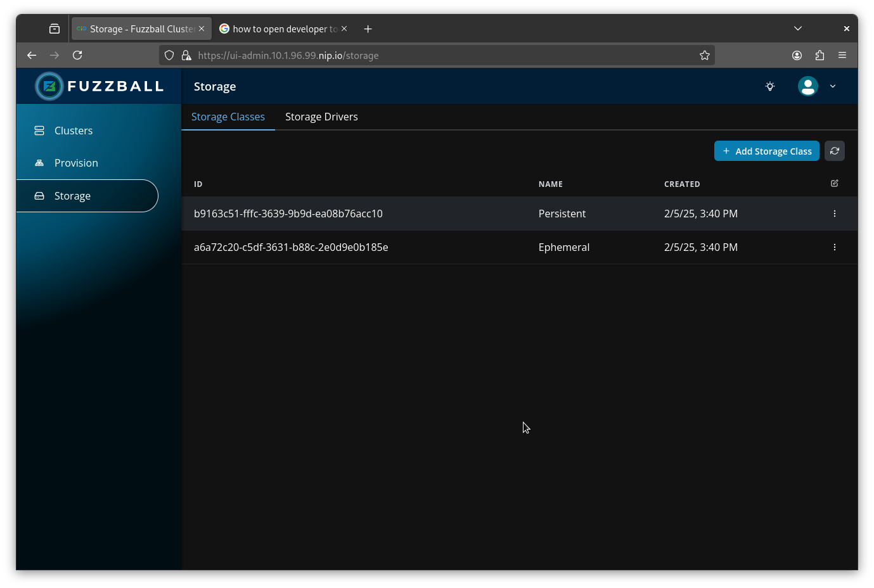This screenshot has width=874, height=588.
Task: Click the NAME column header
Action: click(551, 184)
